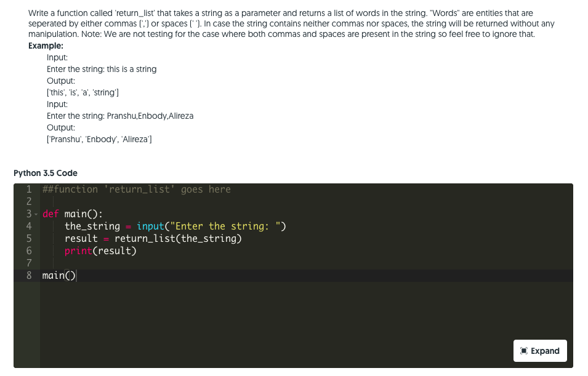The width and height of the screenshot is (588, 376).
Task: Click 'return_list(the_string)' on line 5
Action: pyautogui.click(x=178, y=238)
